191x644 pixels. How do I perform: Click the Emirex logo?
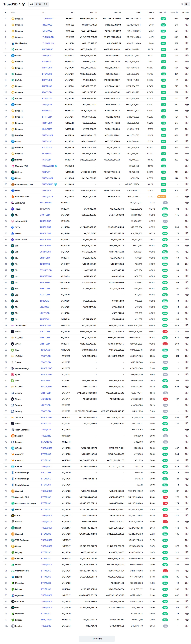[12, 362]
